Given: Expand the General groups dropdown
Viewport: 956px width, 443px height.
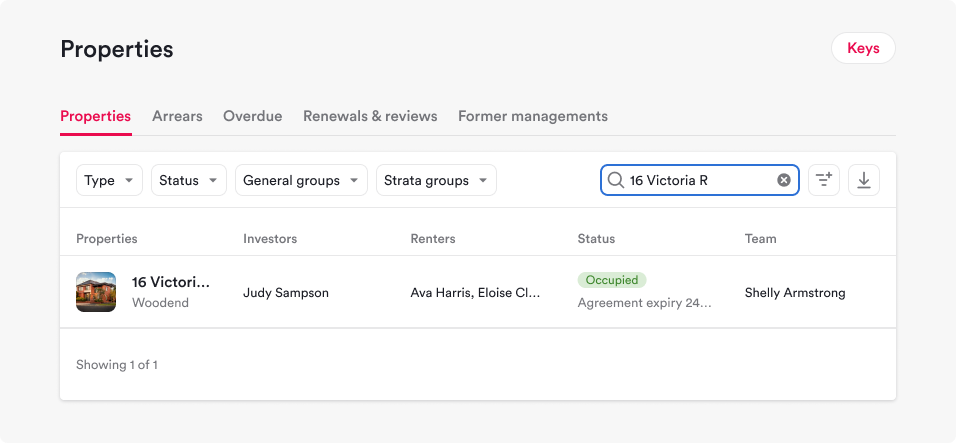Looking at the screenshot, I should [x=301, y=180].
